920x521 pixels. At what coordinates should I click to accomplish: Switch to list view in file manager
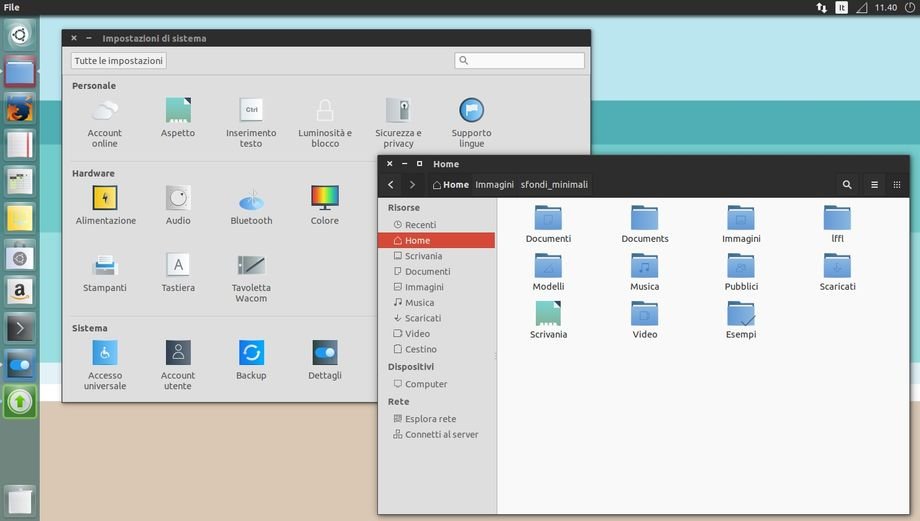click(874, 185)
